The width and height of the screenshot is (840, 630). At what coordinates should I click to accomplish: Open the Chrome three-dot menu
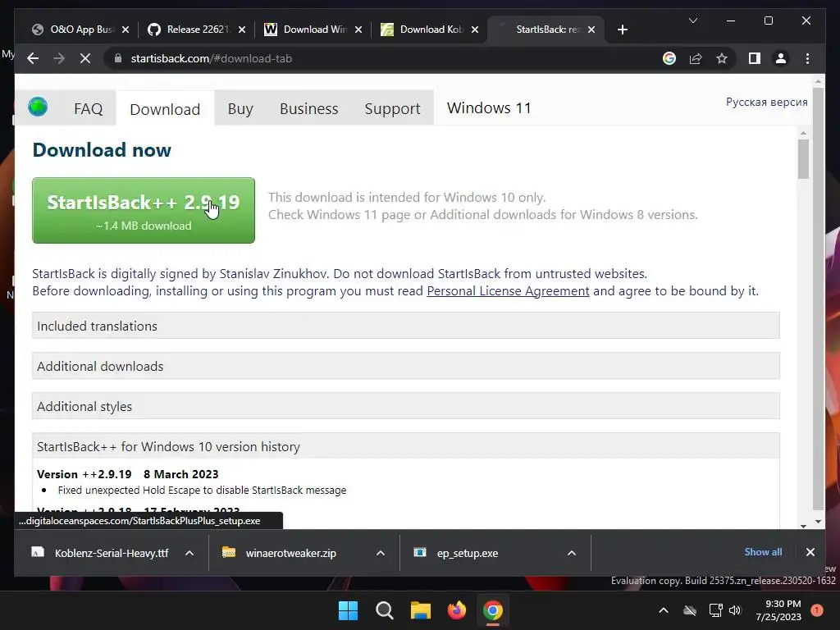(x=807, y=58)
